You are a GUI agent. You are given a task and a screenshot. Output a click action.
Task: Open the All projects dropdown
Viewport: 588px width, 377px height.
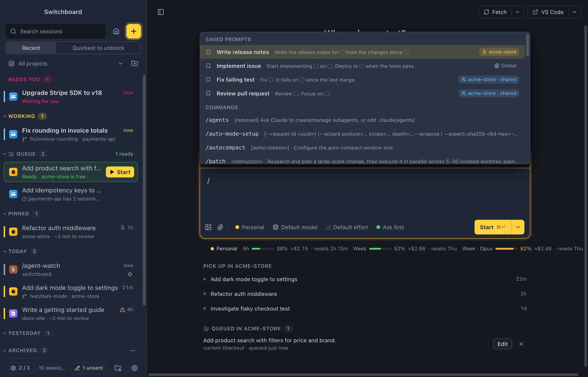pos(65,64)
